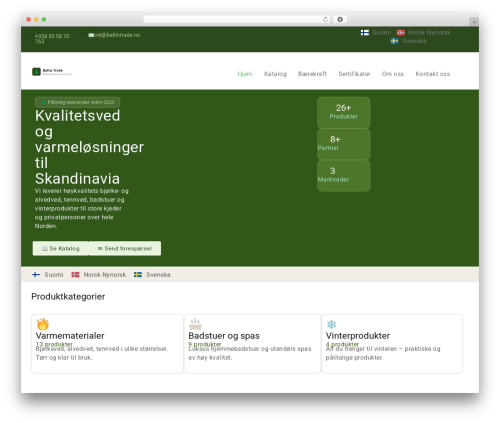Click Send forespørsel button

(x=125, y=249)
